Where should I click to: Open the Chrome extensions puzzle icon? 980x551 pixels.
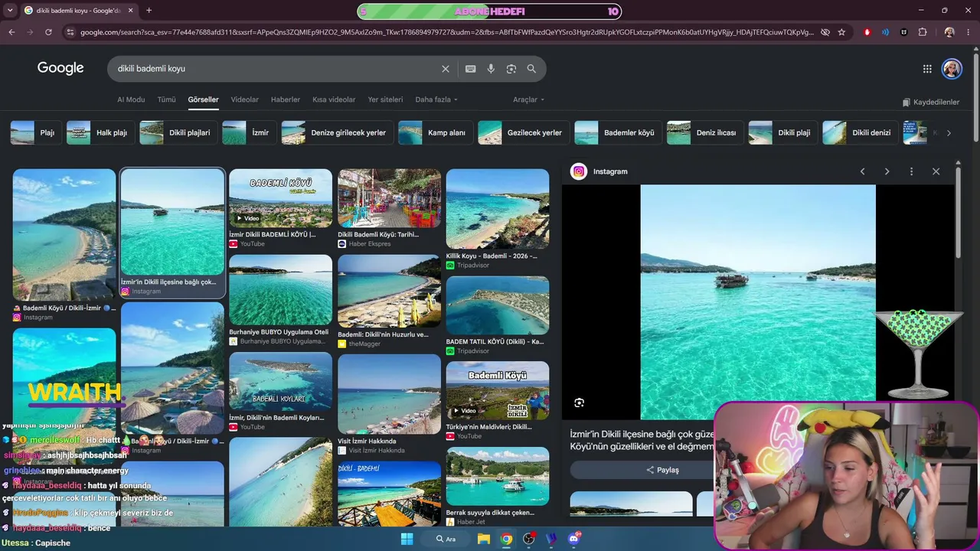click(x=923, y=32)
